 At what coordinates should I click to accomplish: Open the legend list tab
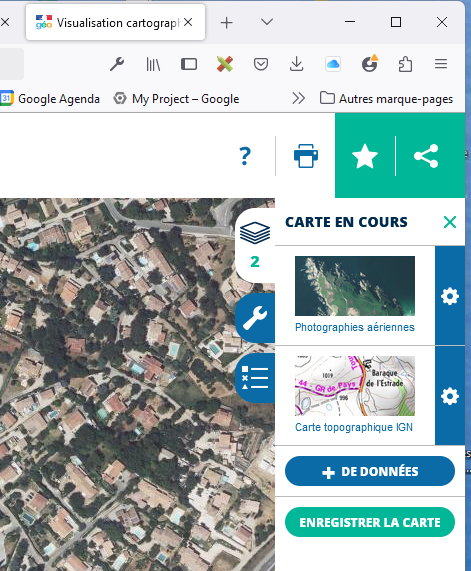pos(255,378)
